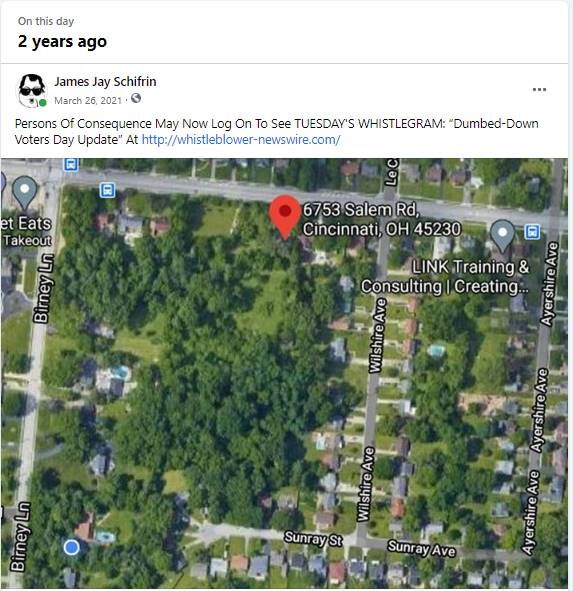The width and height of the screenshot is (573, 591).
Task: Click James Jay Schifrin's profile avatar
Action: [x=32, y=90]
